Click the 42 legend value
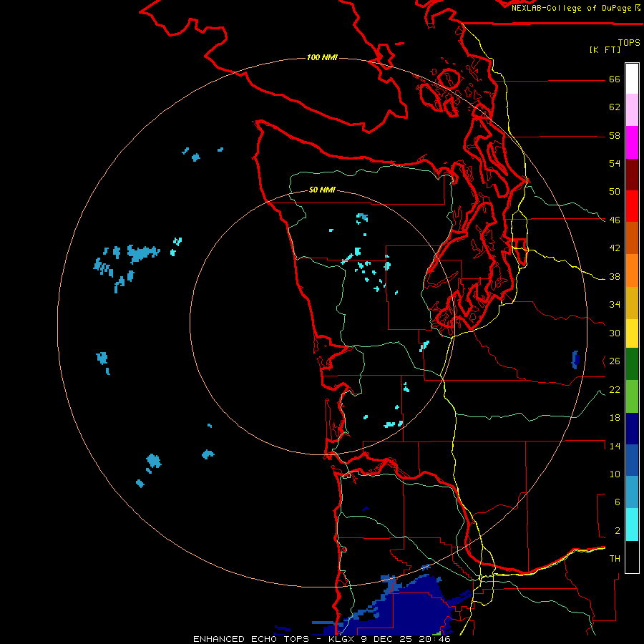Screen dimensions: 644x644 coord(615,248)
